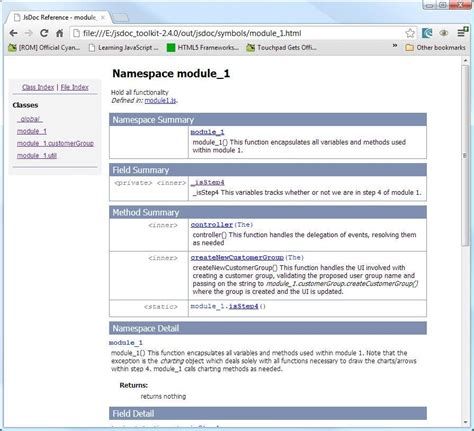This screenshot has height=431, width=474.
Task: Jump to the static isStep4 method link
Action: pos(243,306)
